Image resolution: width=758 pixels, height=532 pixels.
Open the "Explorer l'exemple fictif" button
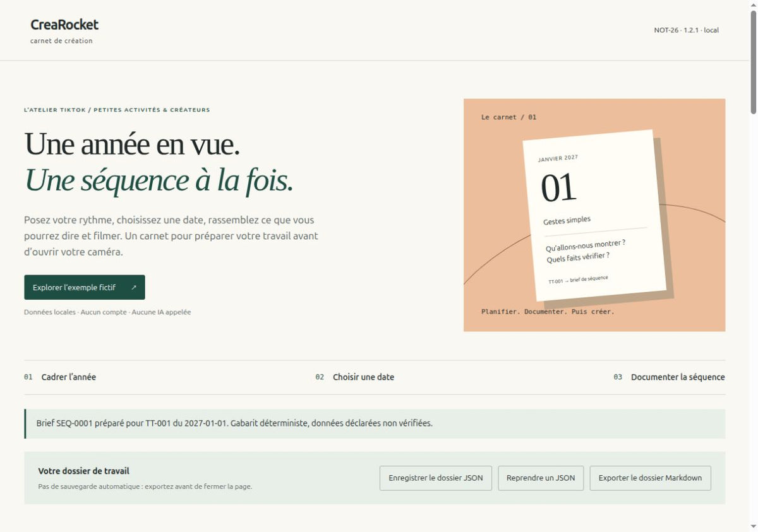click(85, 287)
